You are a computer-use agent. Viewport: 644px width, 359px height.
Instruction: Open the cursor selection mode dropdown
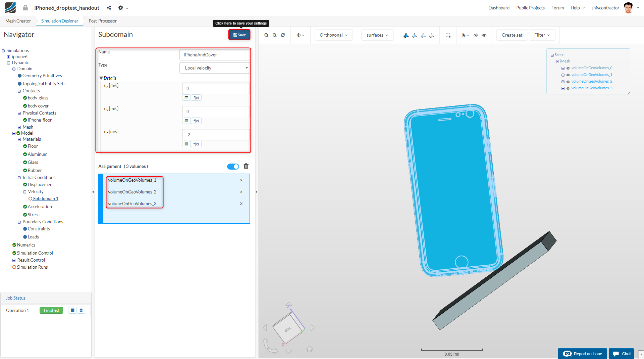click(466, 35)
